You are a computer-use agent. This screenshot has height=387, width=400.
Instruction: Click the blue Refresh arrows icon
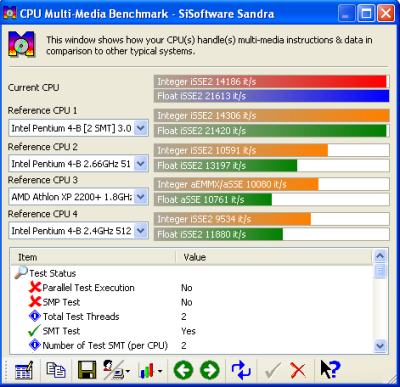coord(241,370)
